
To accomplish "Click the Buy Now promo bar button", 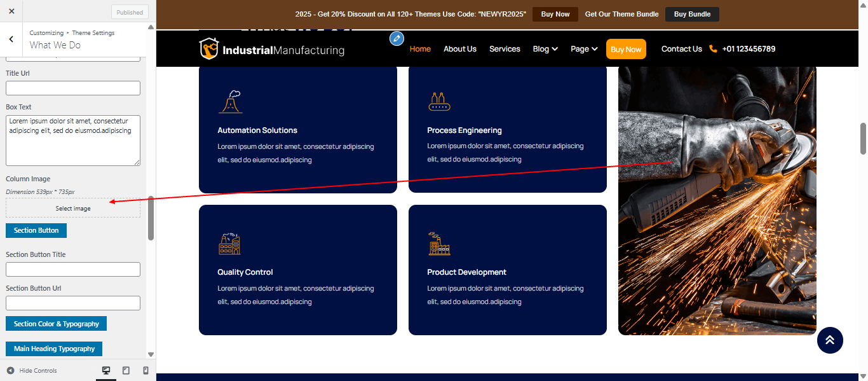I will pos(555,14).
